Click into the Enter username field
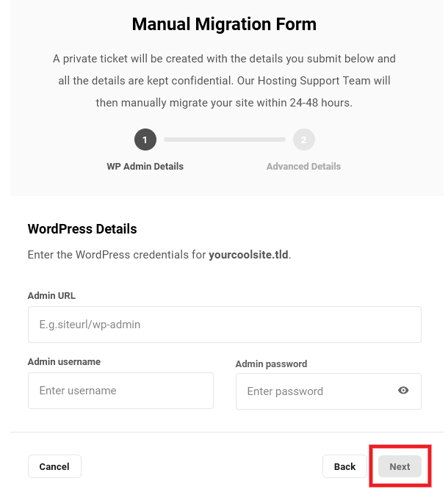The width and height of the screenshot is (448, 492). pyautogui.click(x=120, y=391)
